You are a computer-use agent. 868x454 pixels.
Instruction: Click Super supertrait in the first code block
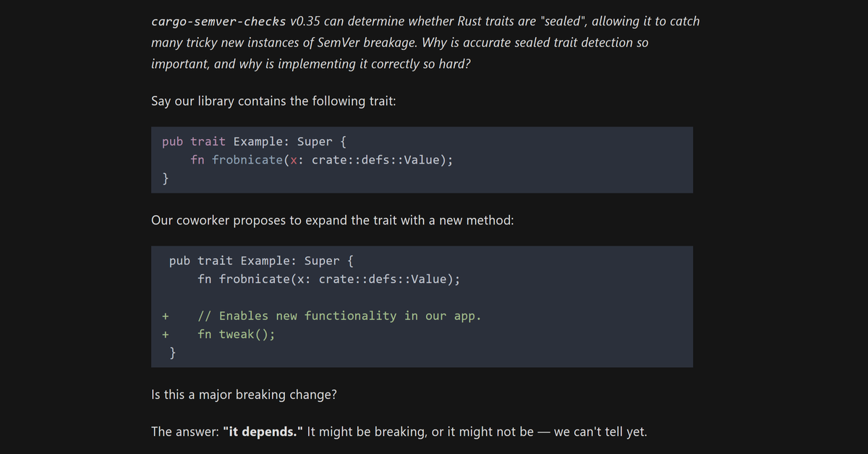315,141
